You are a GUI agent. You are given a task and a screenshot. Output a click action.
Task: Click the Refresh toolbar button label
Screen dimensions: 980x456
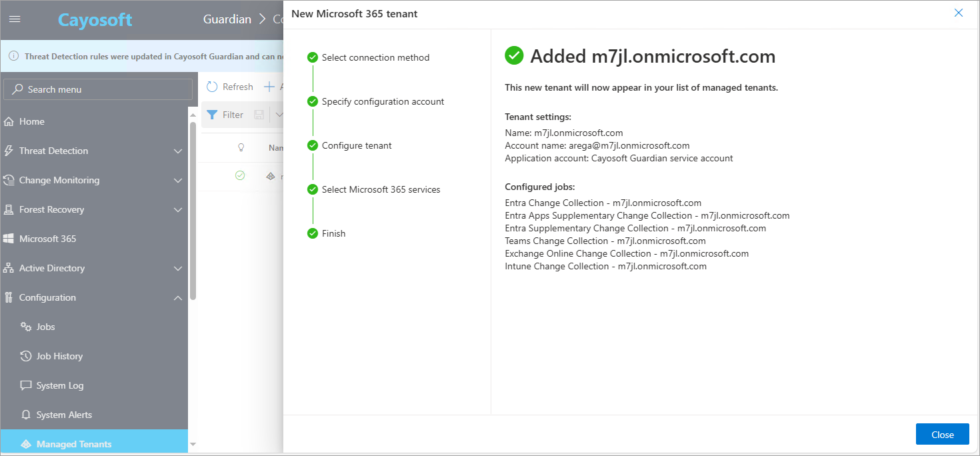click(x=237, y=87)
